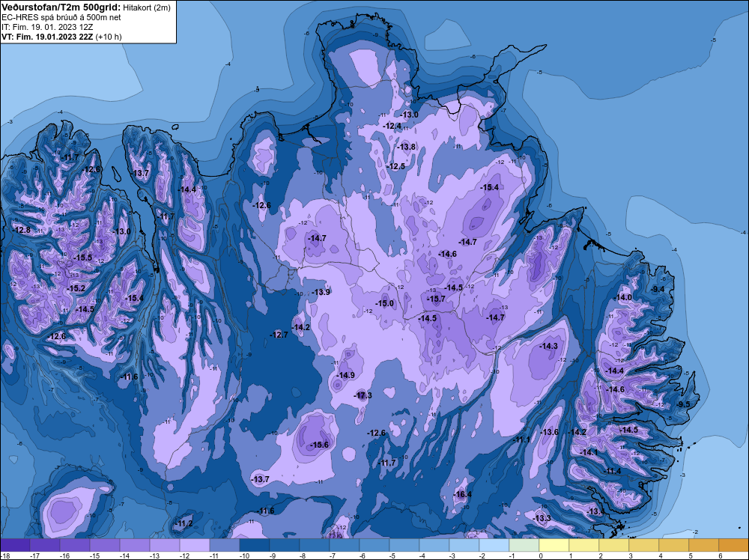This screenshot has height=560, width=749.
Task: Click the "Hitakort (2m)" label in the header
Action: pyautogui.click(x=146, y=7)
